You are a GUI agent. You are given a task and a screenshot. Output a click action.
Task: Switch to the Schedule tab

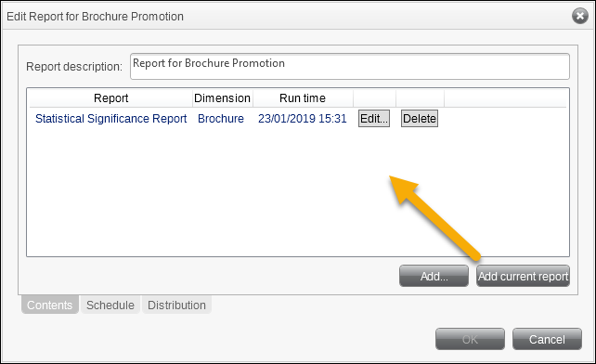[110, 305]
